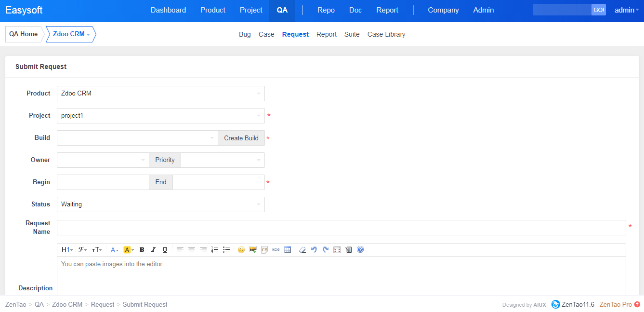Align text right in editor
This screenshot has height=312, width=644.
(x=203, y=250)
